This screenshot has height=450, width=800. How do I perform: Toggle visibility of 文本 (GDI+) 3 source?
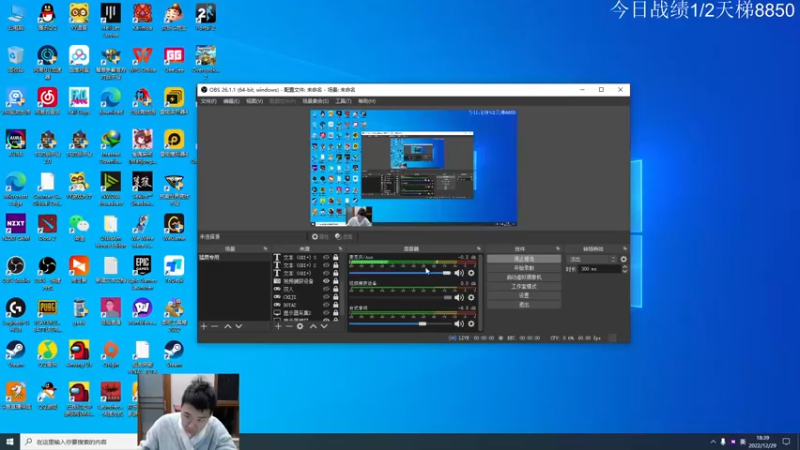click(326, 258)
